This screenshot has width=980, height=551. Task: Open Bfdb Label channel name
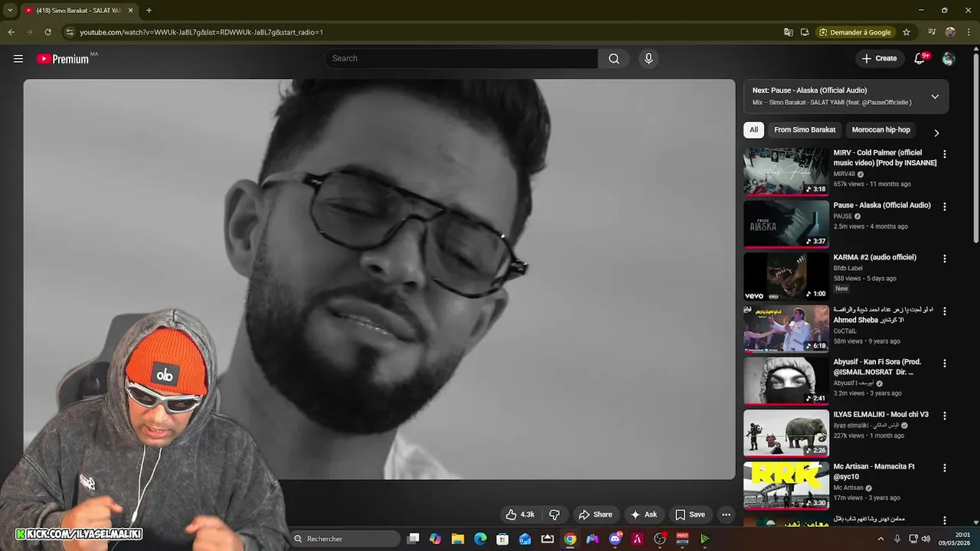point(848,269)
